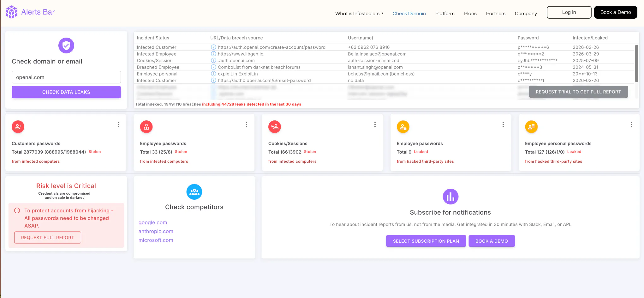
Task: Open the Platform nav menu
Action: [x=445, y=13]
